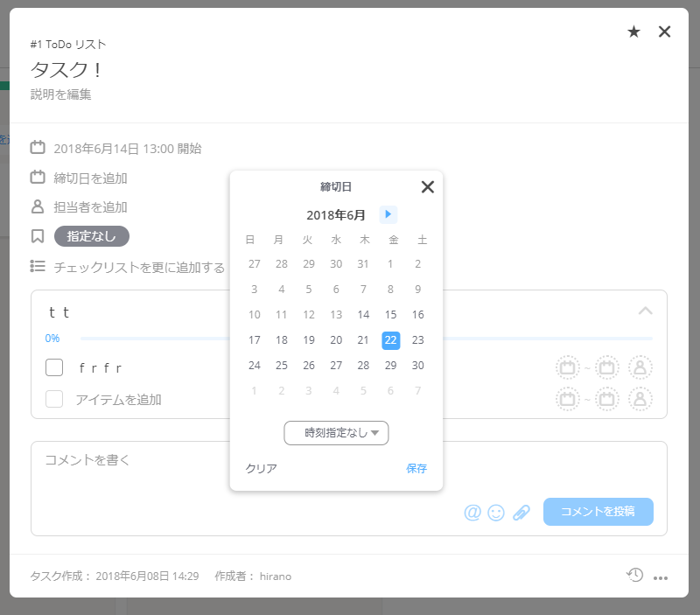Image resolution: width=700 pixels, height=615 pixels.
Task: Click 保存 to save the deadline
Action: tap(416, 468)
